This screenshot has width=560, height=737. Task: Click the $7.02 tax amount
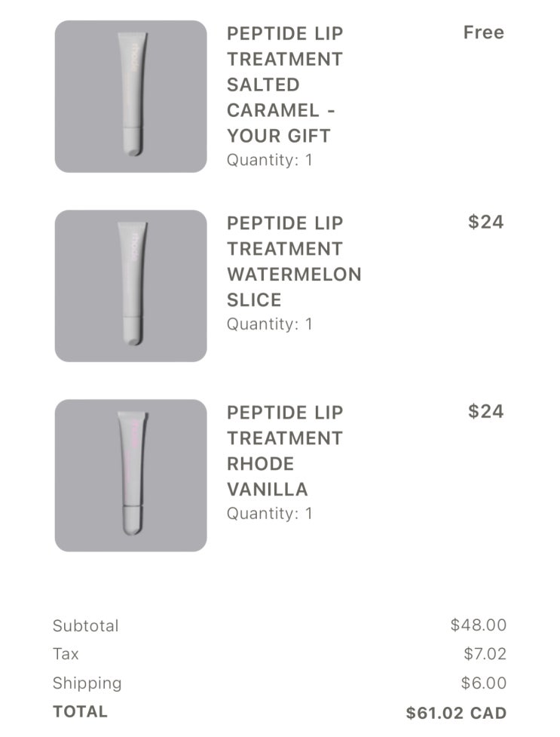[485, 654]
